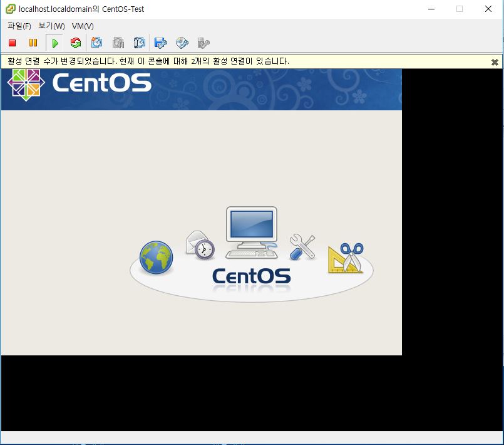
Task: Power on the VM with green play button
Action: pos(55,43)
